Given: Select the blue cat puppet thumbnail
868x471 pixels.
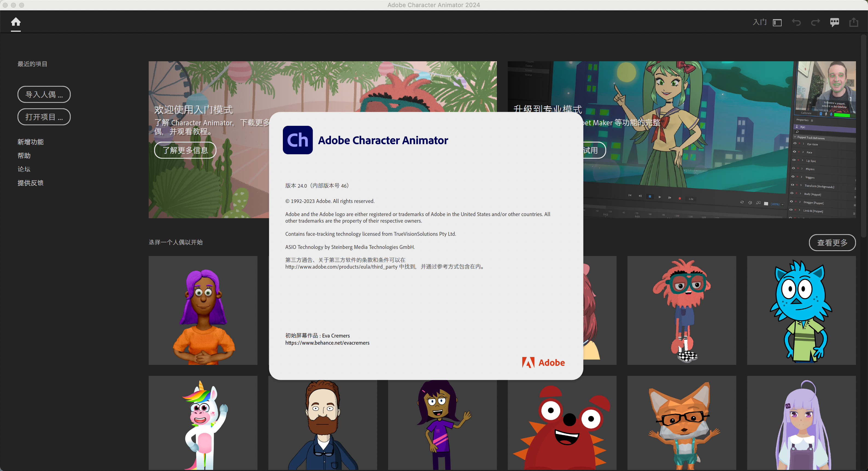Looking at the screenshot, I should [801, 310].
